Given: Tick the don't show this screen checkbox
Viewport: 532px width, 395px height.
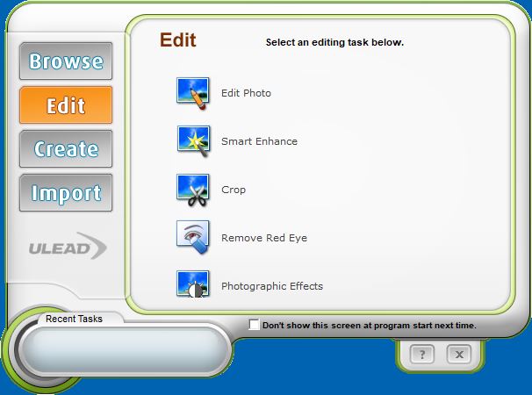Looking at the screenshot, I should pos(254,325).
